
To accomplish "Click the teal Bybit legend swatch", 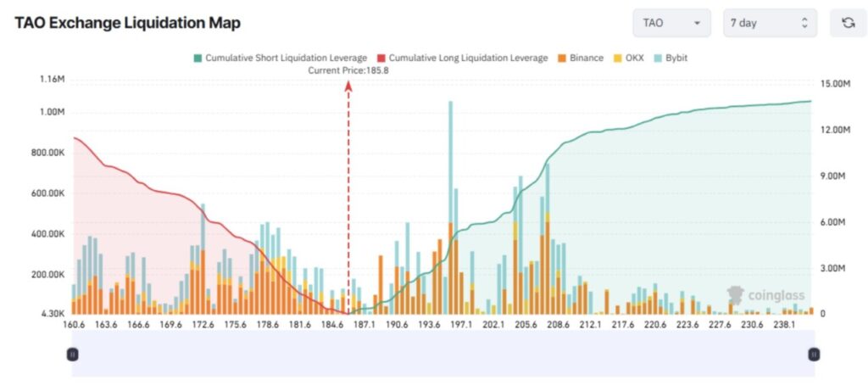I will (x=657, y=58).
